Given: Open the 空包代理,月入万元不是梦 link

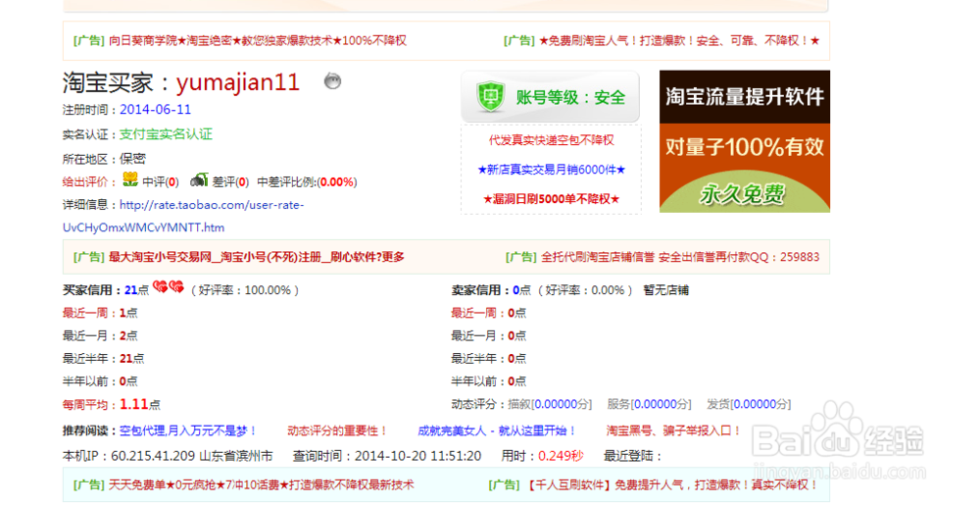Looking at the screenshot, I should (188, 430).
